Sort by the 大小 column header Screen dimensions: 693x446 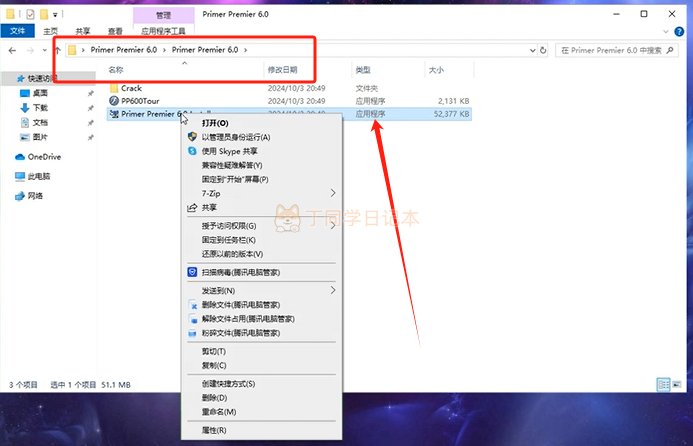pos(436,70)
